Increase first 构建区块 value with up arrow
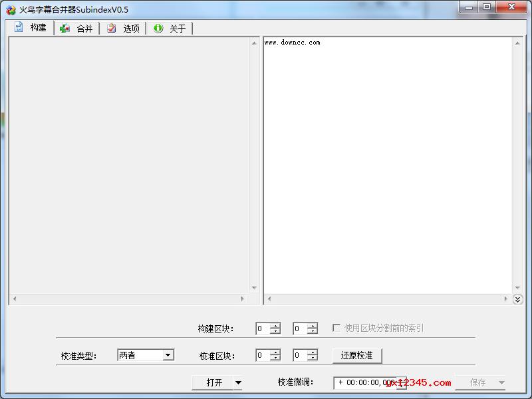 [275, 326]
